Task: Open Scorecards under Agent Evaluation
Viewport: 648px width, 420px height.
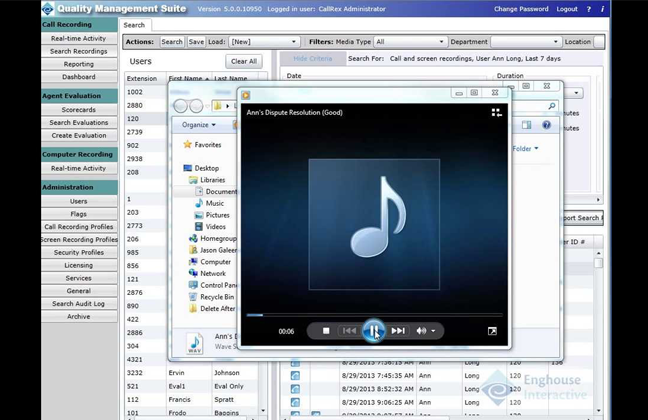Action: pos(79,110)
